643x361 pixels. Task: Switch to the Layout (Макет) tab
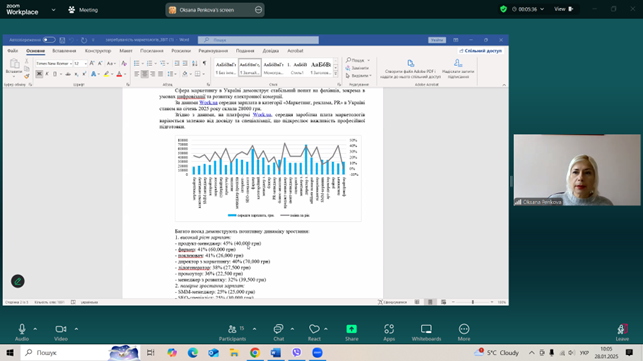tap(126, 51)
